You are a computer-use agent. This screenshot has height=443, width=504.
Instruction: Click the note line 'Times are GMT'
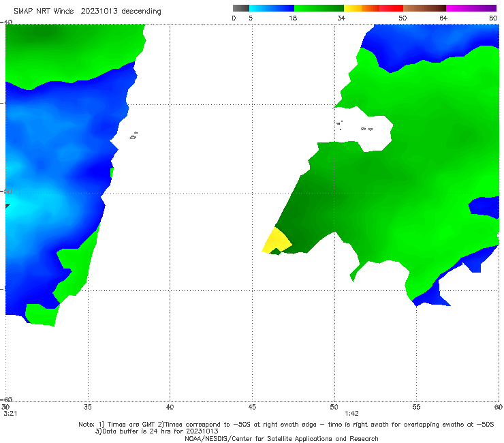click(131, 425)
